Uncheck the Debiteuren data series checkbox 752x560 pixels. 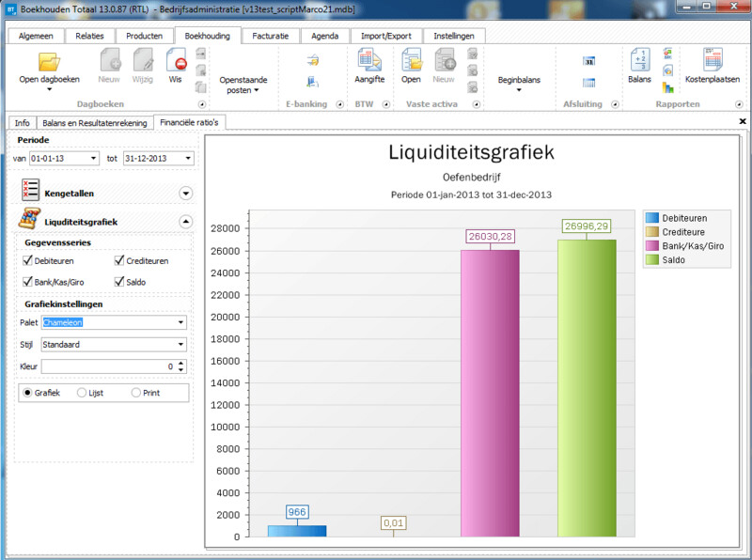point(27,260)
